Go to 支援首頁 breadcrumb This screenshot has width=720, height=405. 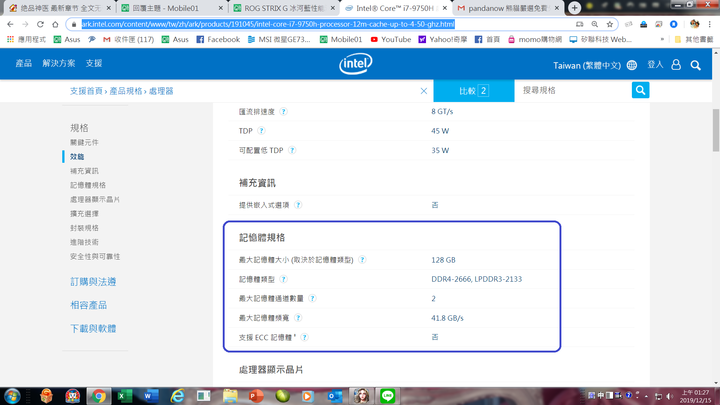coord(86,91)
